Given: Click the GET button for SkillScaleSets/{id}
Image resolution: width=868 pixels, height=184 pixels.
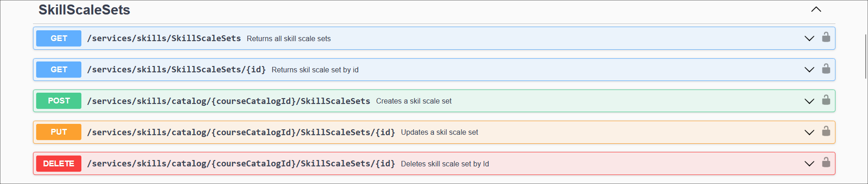Looking at the screenshot, I should coord(59,70).
